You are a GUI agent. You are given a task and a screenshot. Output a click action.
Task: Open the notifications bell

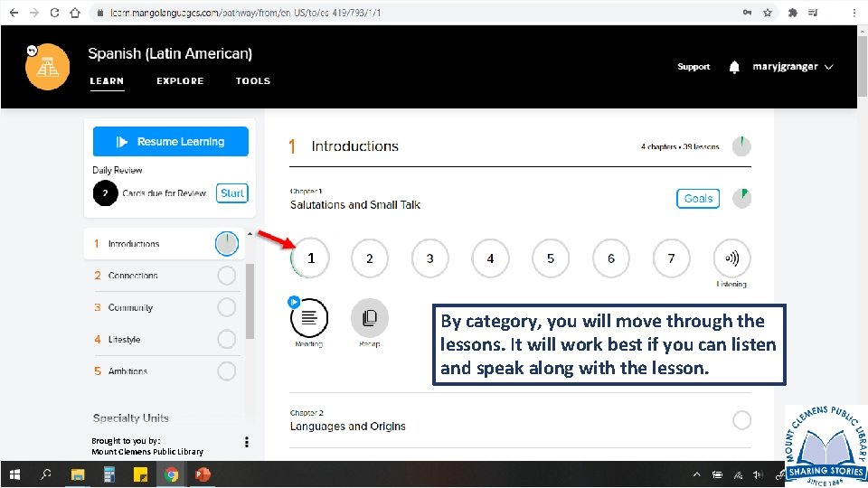pyautogui.click(x=734, y=67)
